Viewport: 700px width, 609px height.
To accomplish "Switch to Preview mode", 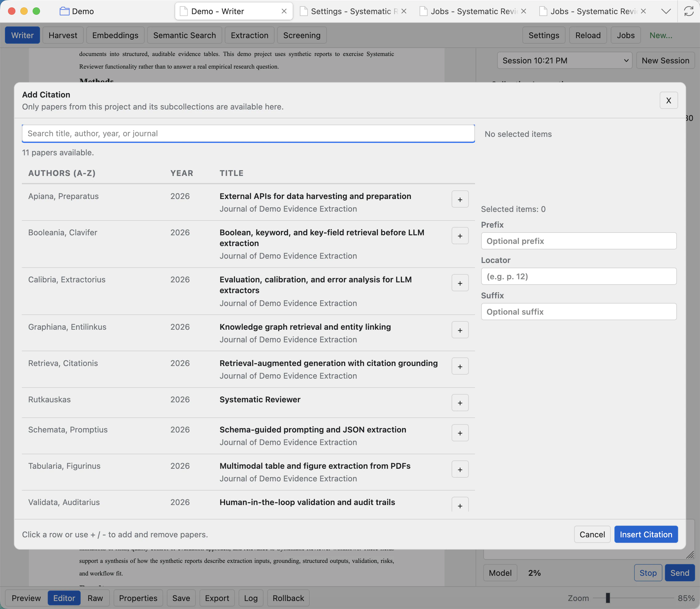I will click(26, 598).
